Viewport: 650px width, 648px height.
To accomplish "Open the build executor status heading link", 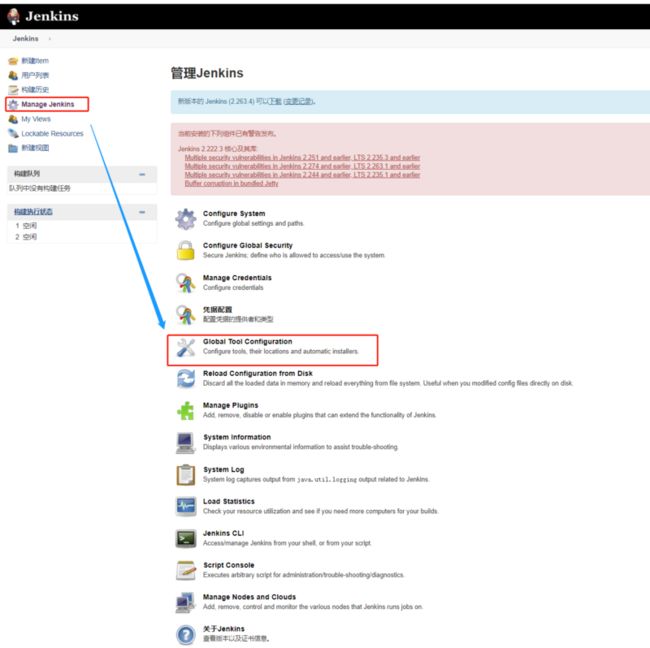I will 33,212.
